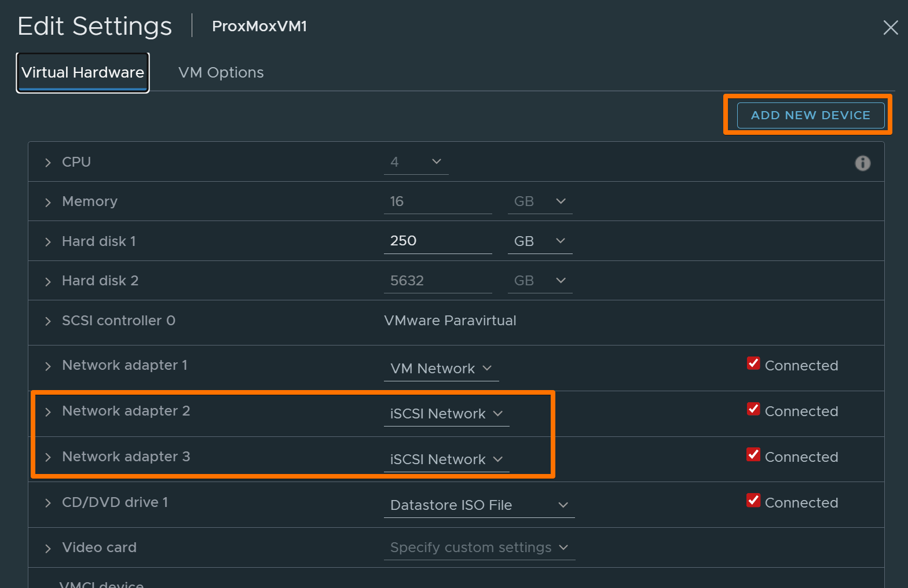Expand Network adapter 2 details

tap(48, 411)
